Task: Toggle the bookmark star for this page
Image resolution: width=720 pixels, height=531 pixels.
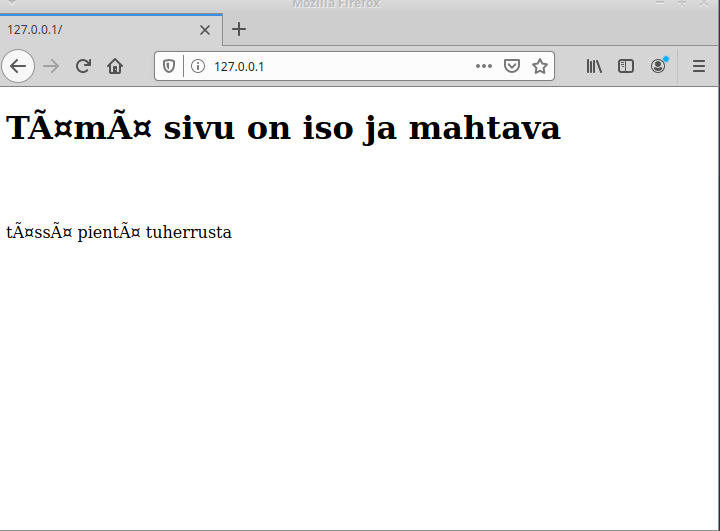Action: [540, 66]
